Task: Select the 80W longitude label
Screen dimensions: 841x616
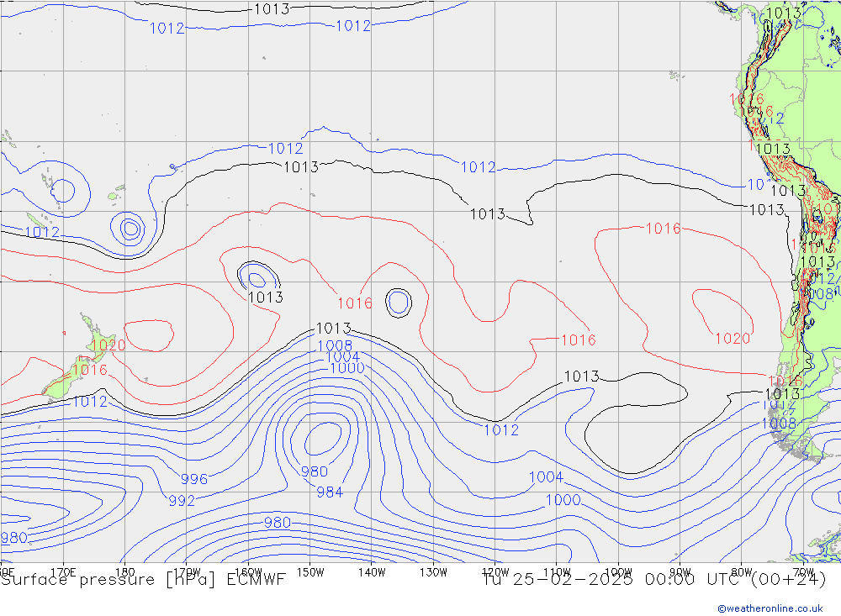Action: (742, 572)
